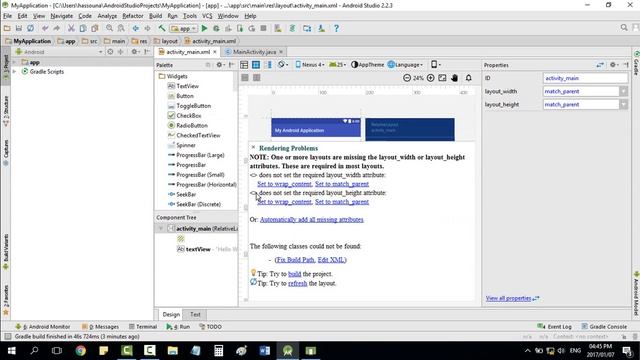Click the Undo arrow icon

45,28
